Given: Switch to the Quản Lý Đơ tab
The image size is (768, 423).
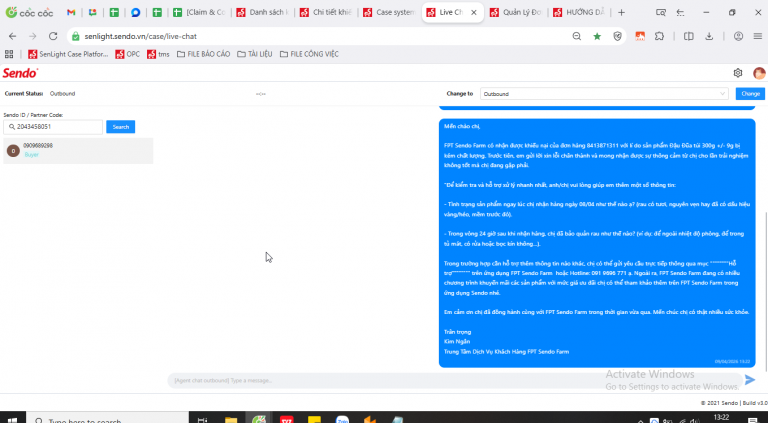Looking at the screenshot, I should (517, 13).
